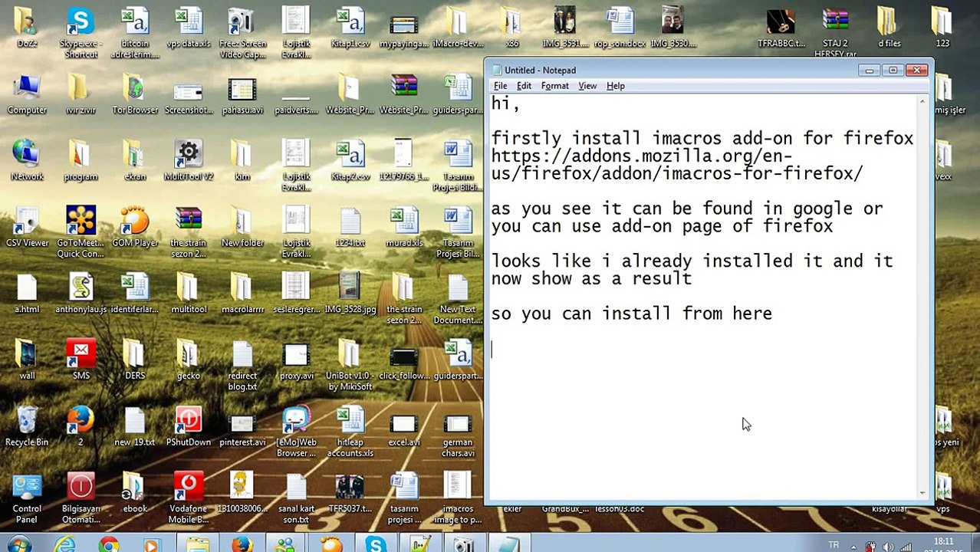Image resolution: width=980 pixels, height=552 pixels.
Task: Open the Computer desktop icon
Action: pos(27,94)
